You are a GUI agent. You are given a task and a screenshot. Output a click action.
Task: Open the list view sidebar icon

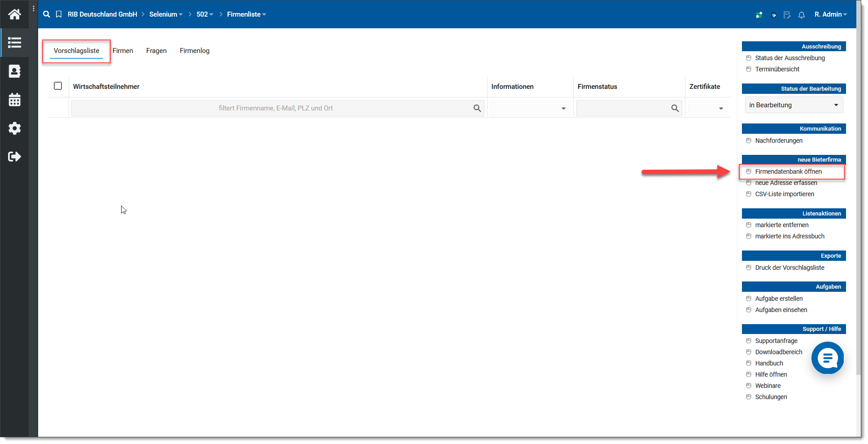14,43
